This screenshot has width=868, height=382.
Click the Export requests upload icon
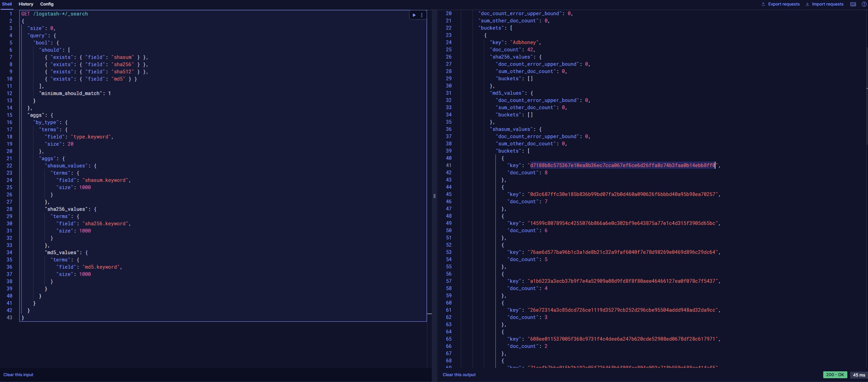click(763, 4)
